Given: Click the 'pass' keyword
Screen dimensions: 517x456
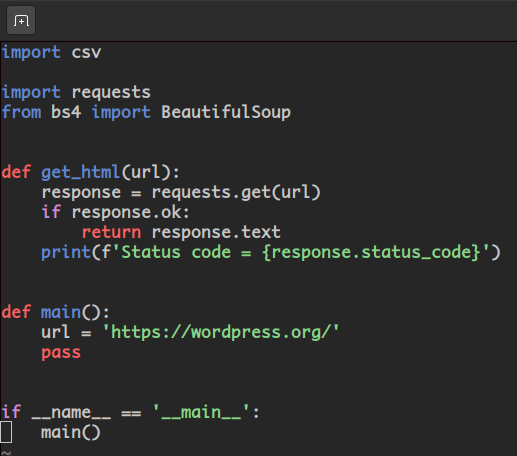Looking at the screenshot, I should (x=61, y=353).
